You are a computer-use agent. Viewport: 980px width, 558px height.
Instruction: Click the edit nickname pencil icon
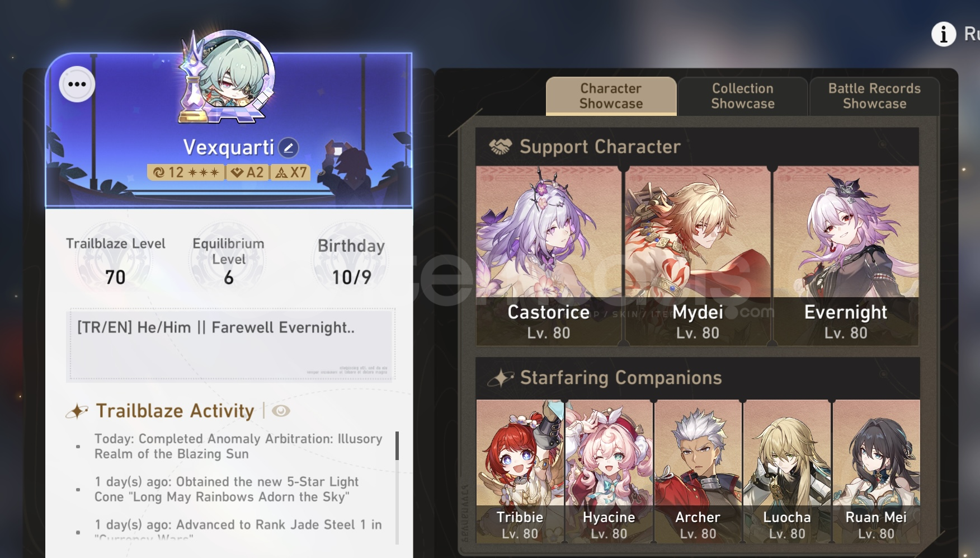coord(288,148)
